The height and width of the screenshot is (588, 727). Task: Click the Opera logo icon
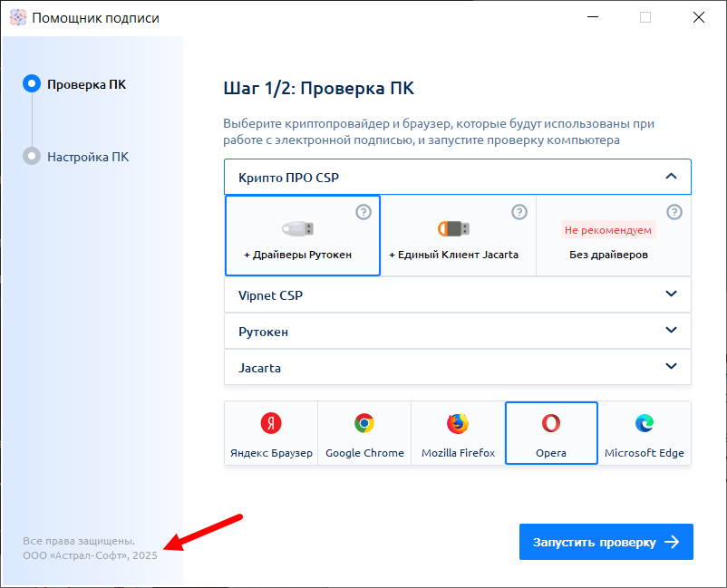pos(551,423)
